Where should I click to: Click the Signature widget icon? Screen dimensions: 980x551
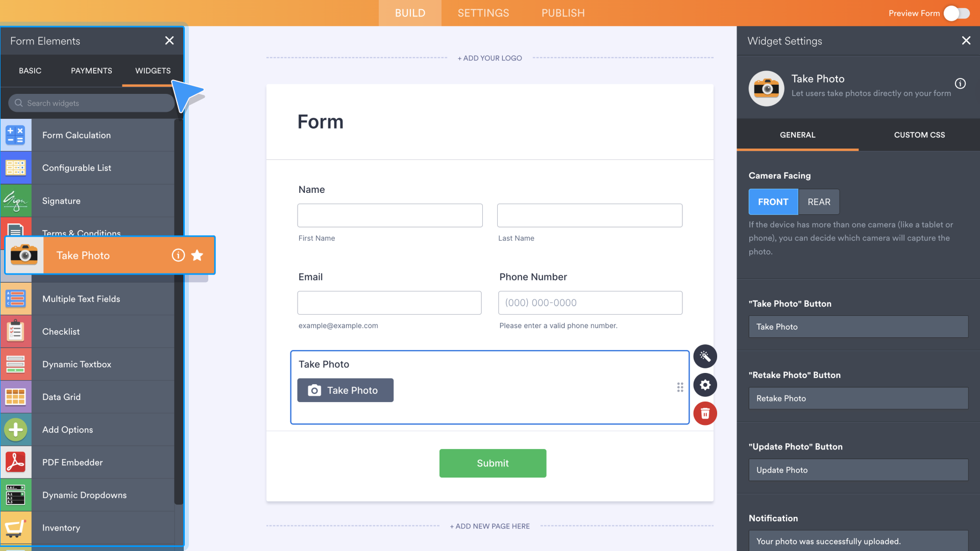(16, 201)
